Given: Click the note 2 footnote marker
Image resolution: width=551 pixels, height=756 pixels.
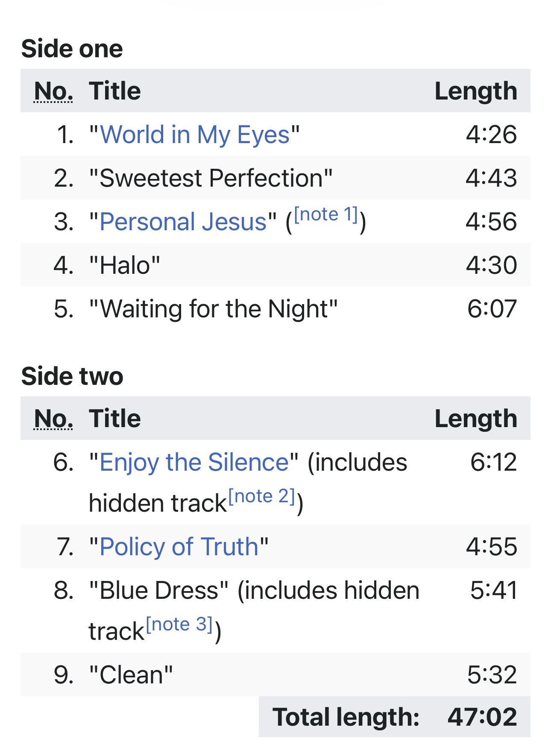Looking at the screenshot, I should [262, 496].
